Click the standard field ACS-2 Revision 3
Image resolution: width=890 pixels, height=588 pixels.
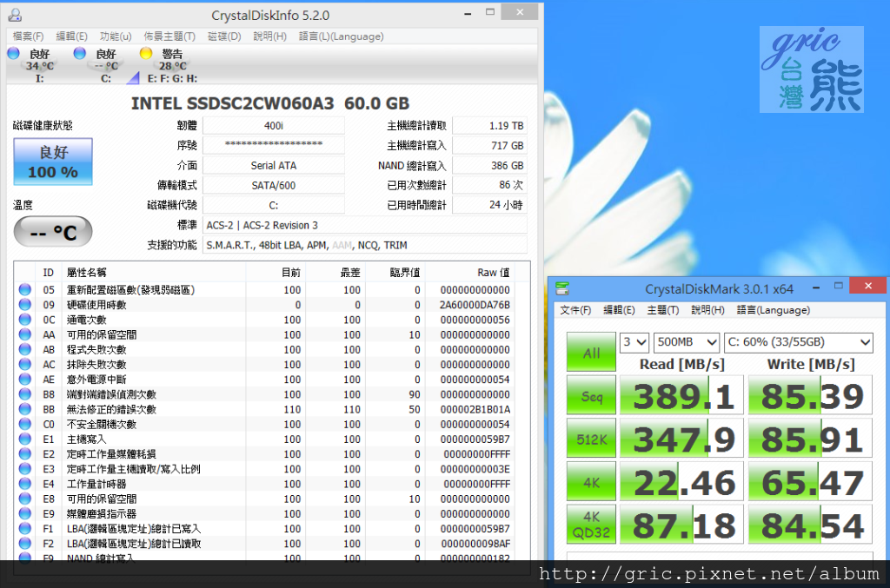[365, 225]
